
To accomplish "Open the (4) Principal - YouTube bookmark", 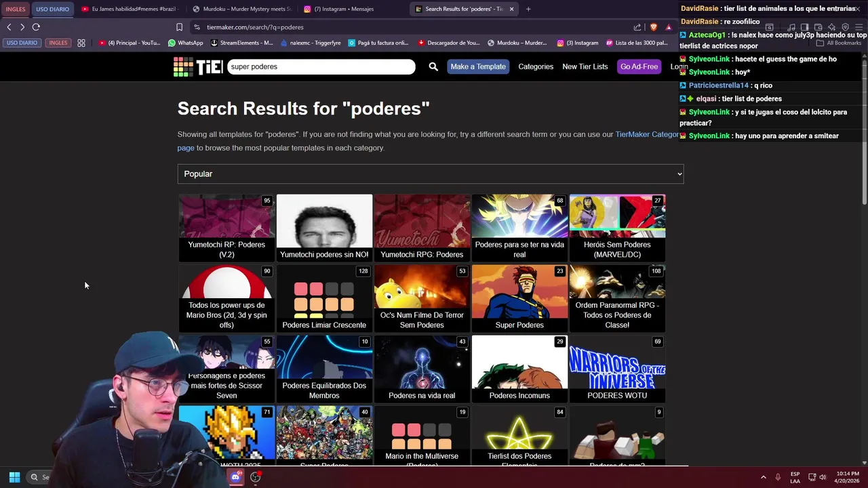I will click(130, 43).
